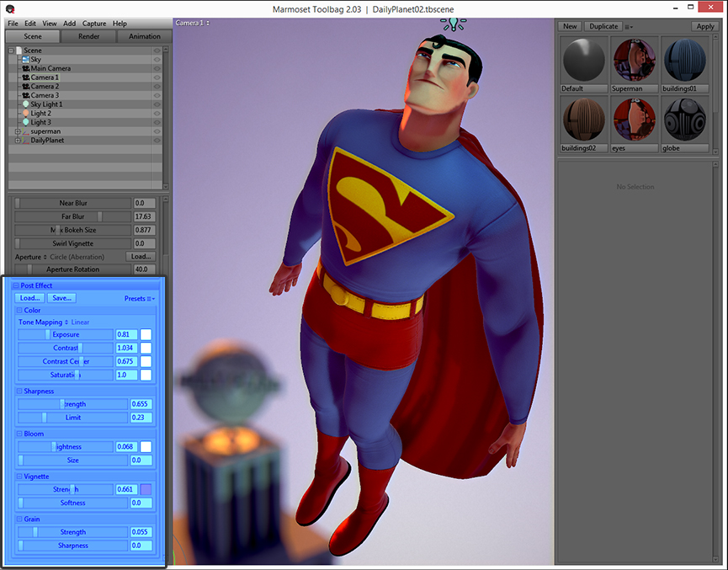Switch to the Render tab
The height and width of the screenshot is (570, 728).
[x=88, y=36]
